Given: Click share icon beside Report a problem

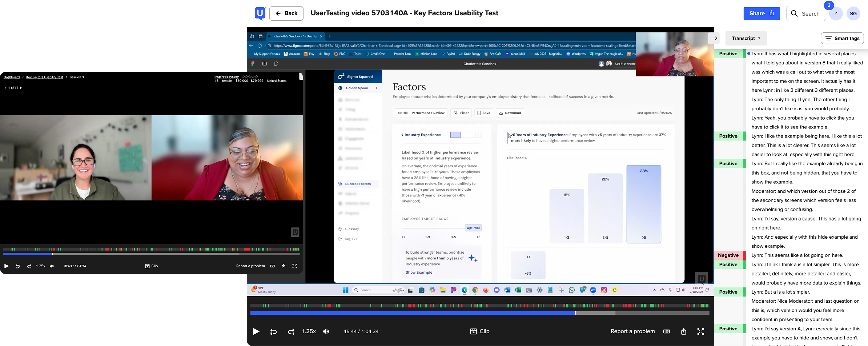Looking at the screenshot, I should click(x=684, y=331).
